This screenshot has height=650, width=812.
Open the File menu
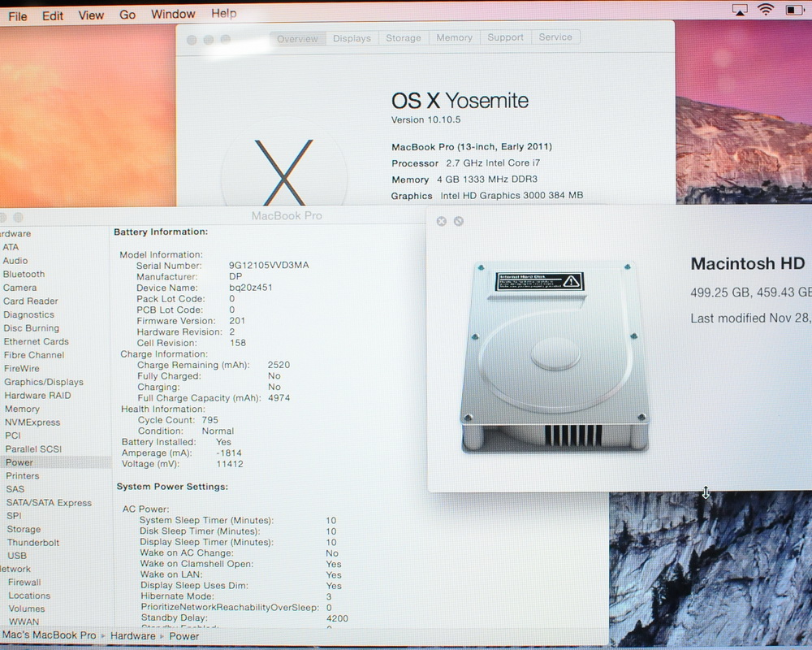pos(18,16)
